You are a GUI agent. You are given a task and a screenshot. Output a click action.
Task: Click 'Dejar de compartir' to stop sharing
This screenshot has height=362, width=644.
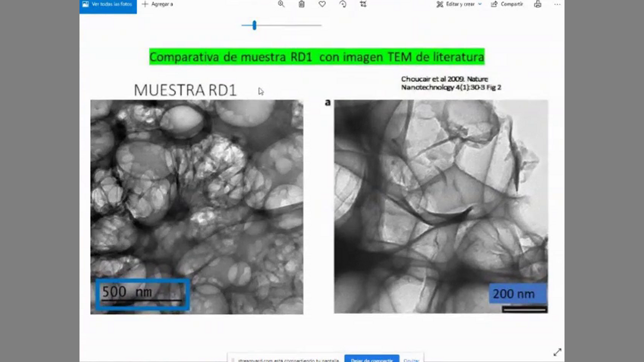[371, 359]
